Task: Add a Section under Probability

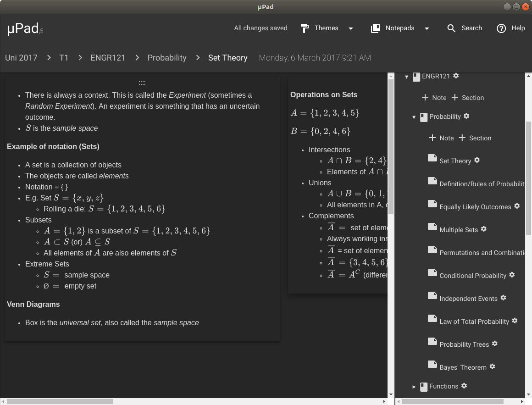Action: 475,138
